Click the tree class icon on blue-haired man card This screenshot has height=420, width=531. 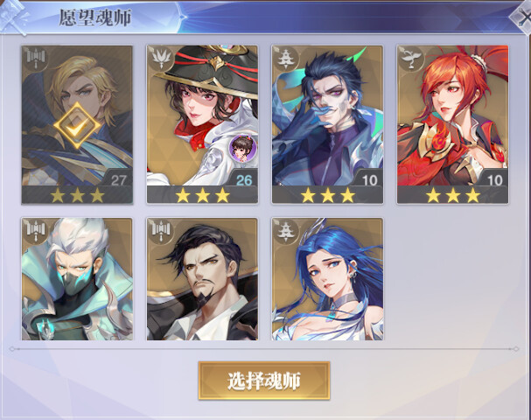click(286, 59)
